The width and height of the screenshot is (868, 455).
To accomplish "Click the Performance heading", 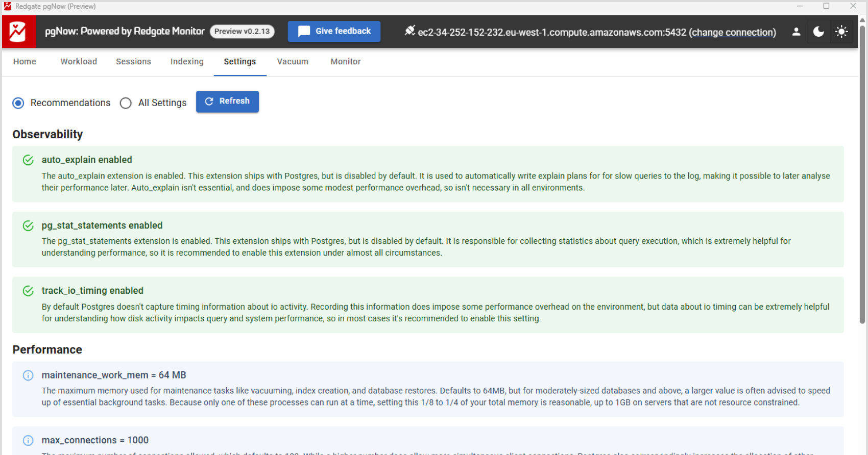I will [x=47, y=350].
